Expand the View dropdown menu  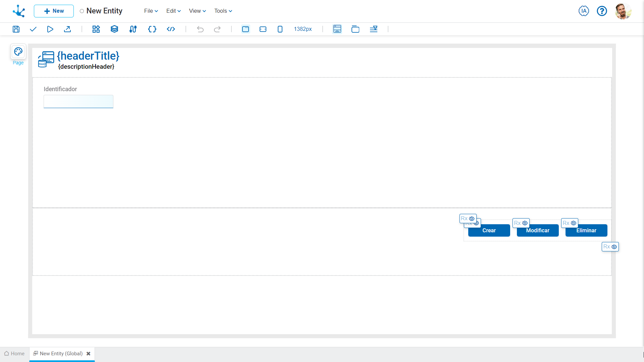197,11
